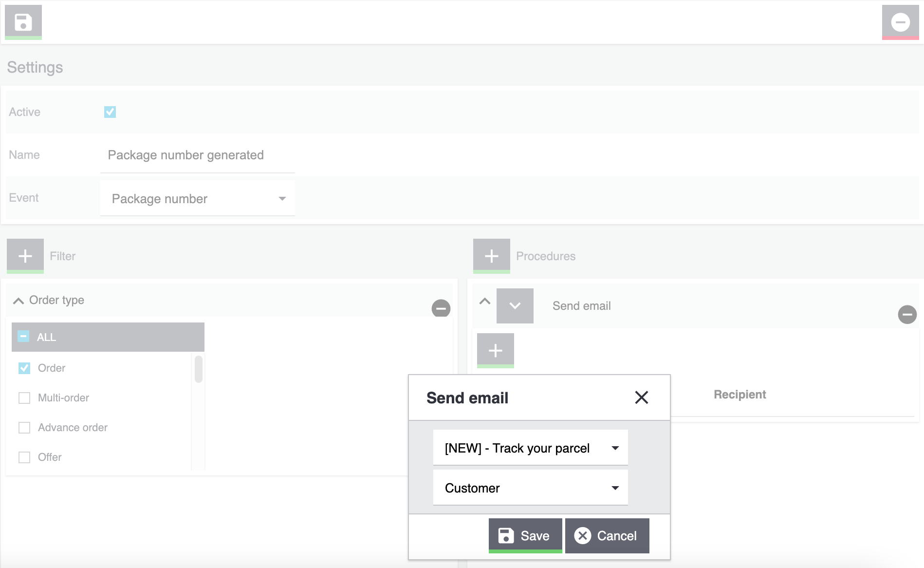924x568 pixels.
Task: Open the Event dropdown
Action: 197,198
